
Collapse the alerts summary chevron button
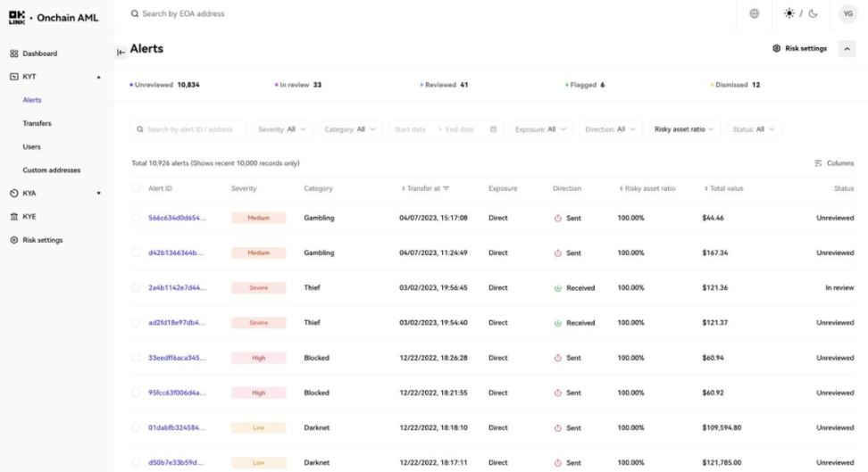click(x=847, y=49)
